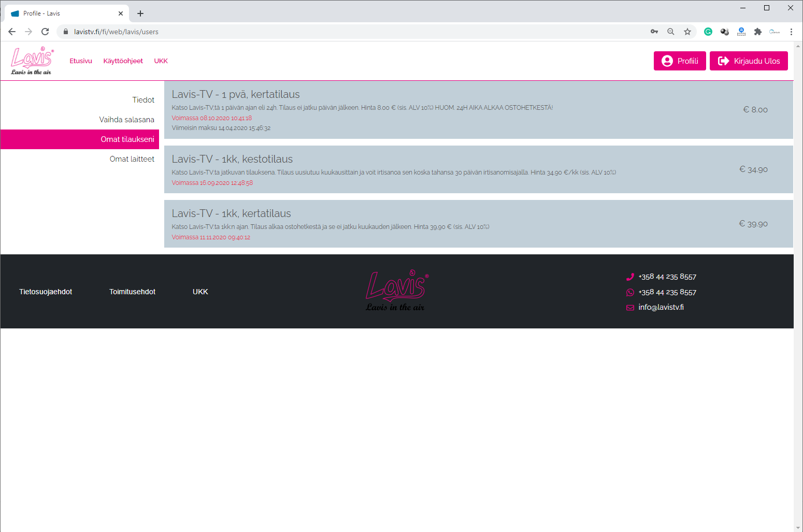Minimize the Chrome browser window

pos(743,8)
